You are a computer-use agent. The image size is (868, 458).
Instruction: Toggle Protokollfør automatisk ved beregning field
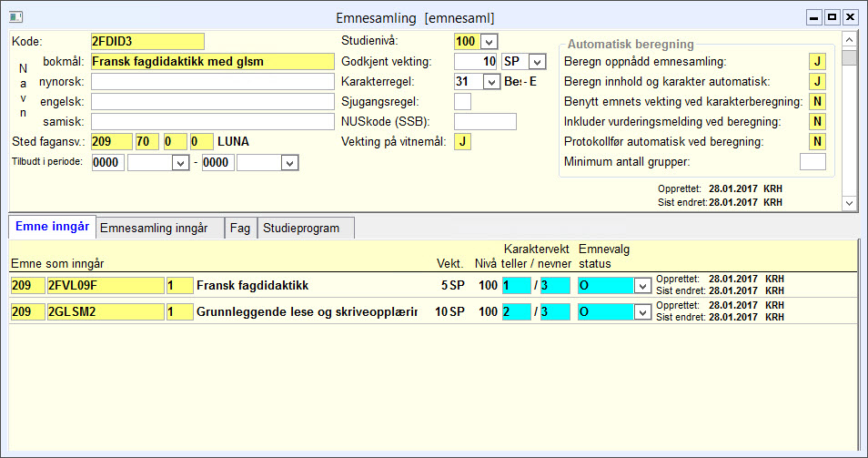(817, 141)
